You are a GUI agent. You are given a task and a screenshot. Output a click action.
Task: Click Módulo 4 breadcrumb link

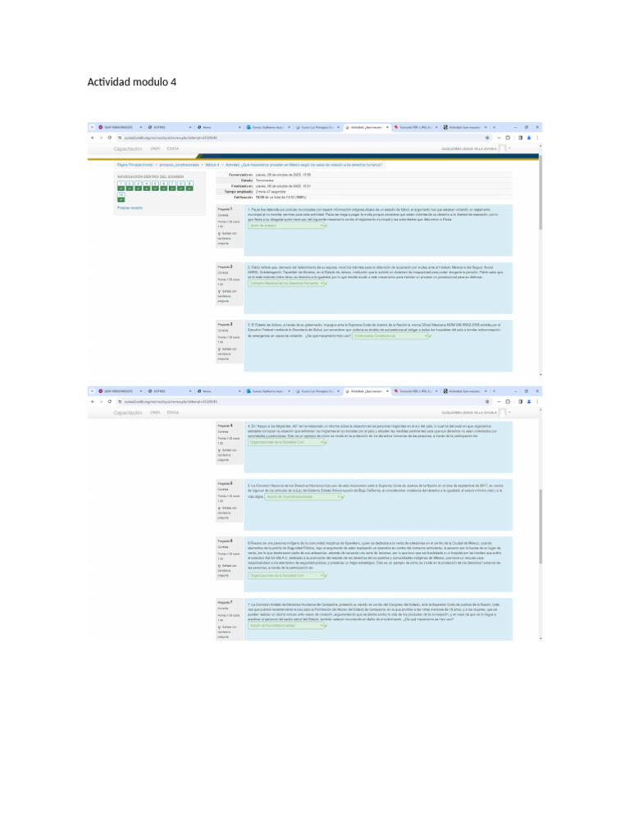(212, 165)
